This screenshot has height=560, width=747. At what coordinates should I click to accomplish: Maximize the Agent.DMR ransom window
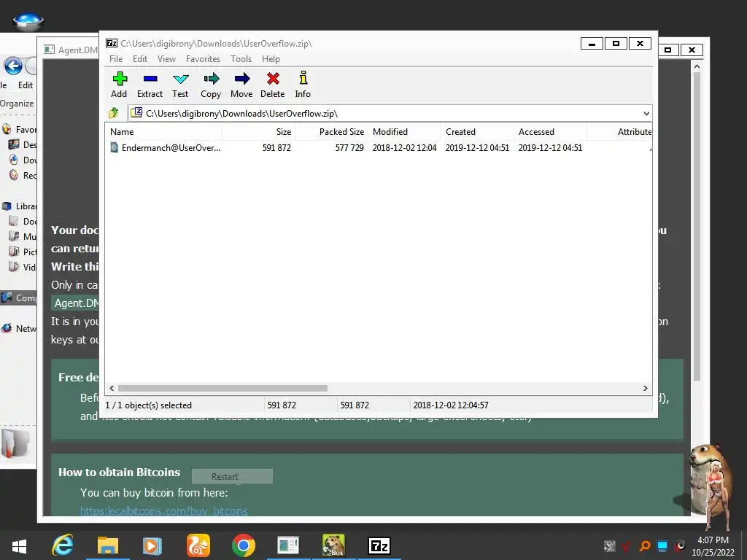point(668,50)
